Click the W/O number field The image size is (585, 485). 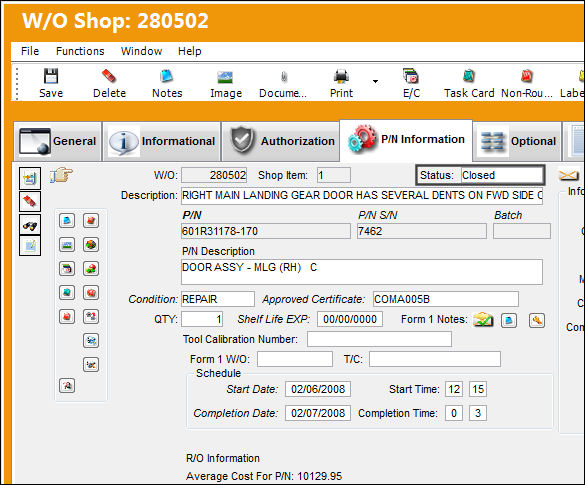point(214,175)
